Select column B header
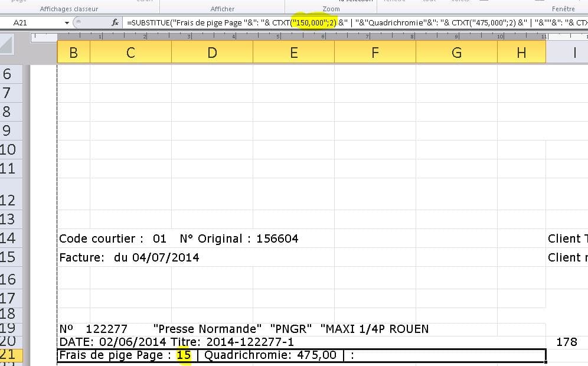 [73, 53]
